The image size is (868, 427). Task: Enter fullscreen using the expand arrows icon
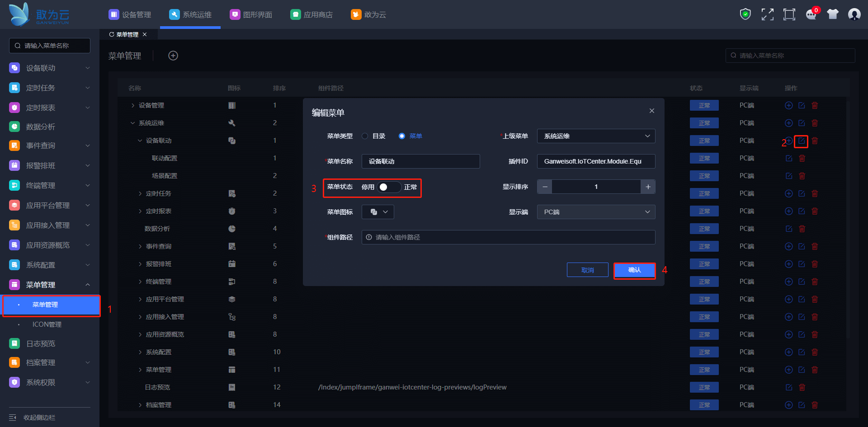click(x=767, y=14)
